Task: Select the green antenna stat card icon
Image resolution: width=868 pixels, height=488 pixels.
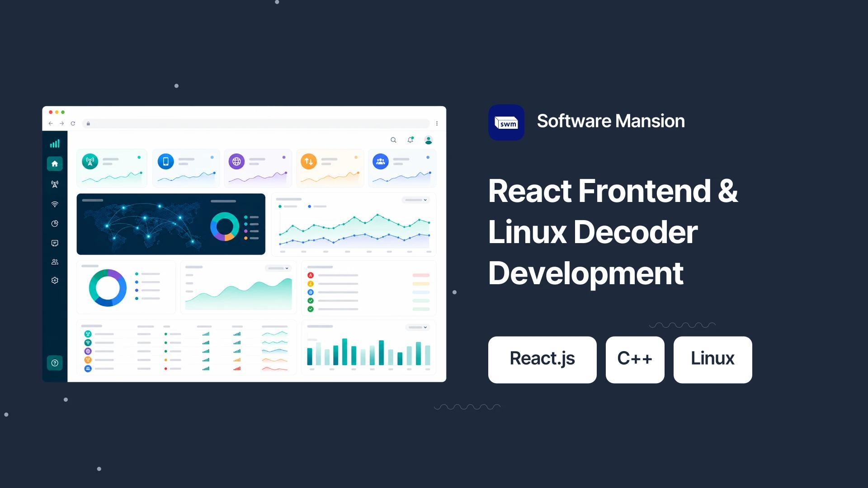Action: [x=90, y=161]
